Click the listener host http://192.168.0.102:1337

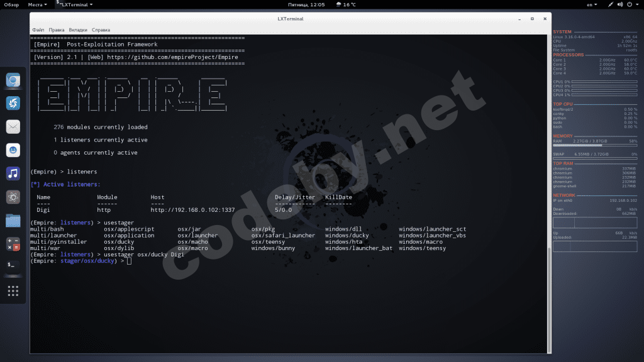tap(192, 210)
